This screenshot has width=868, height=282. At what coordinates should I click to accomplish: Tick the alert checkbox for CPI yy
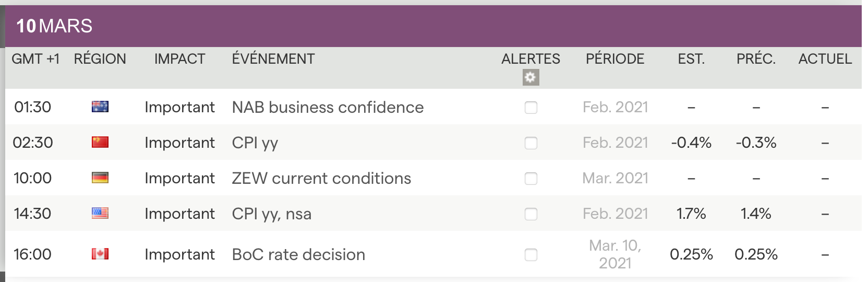531,143
